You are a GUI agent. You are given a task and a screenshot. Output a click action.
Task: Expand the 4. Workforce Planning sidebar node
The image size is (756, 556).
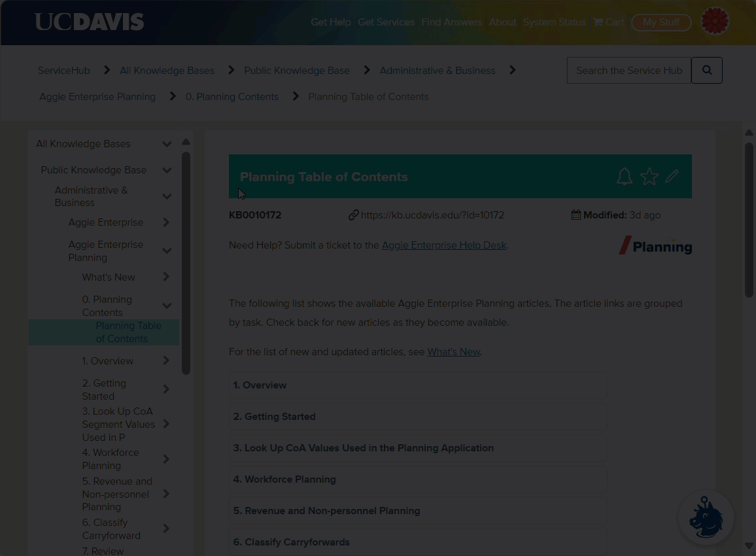coord(166,459)
